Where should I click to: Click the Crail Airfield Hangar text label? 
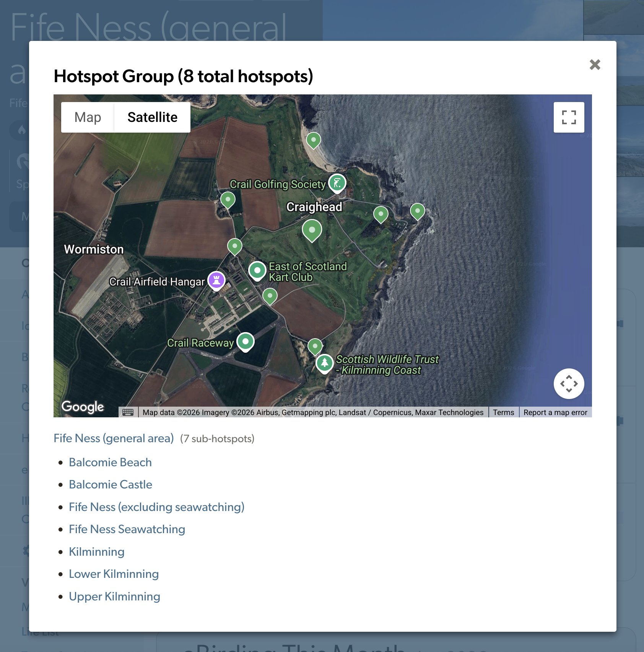[157, 282]
